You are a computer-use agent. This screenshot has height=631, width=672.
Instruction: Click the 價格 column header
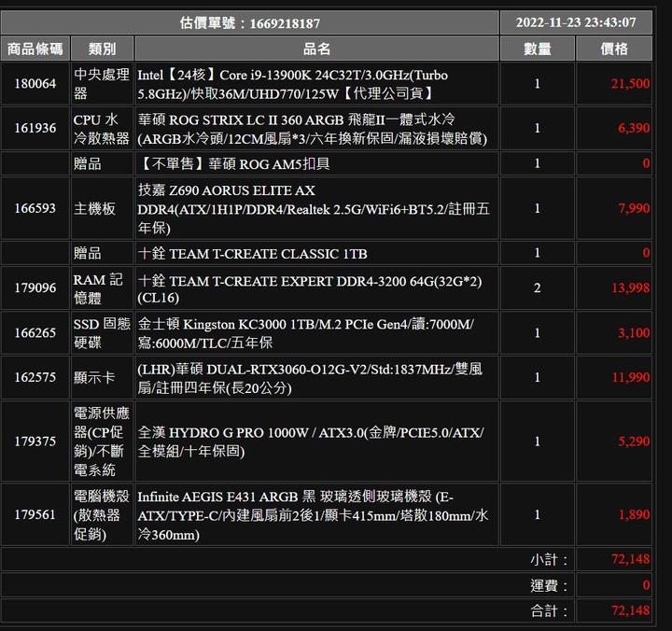tap(614, 49)
